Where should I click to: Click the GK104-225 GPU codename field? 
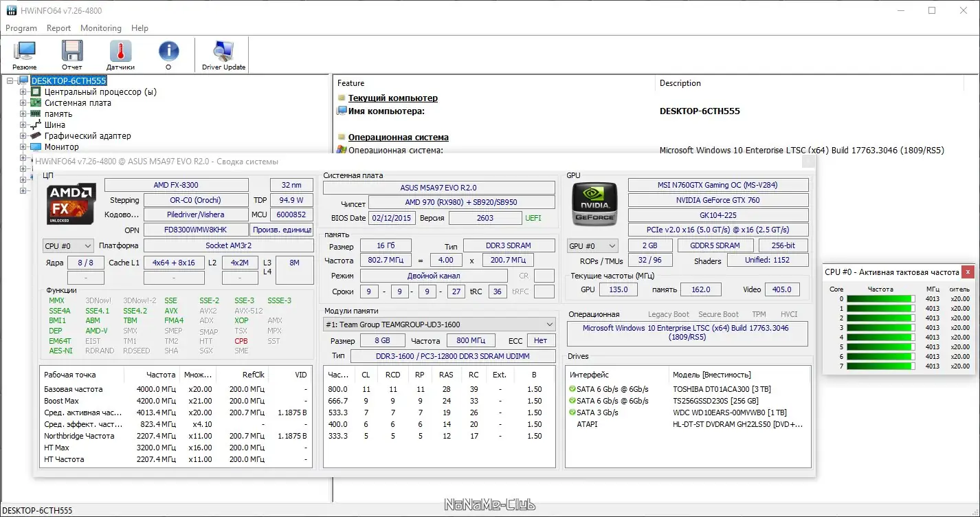click(x=718, y=215)
